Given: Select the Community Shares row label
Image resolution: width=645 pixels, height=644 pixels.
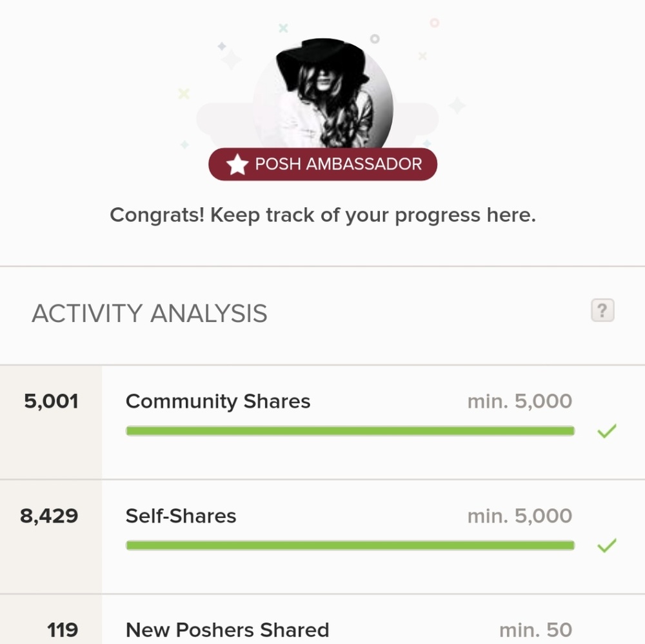Looking at the screenshot, I should 218,401.
